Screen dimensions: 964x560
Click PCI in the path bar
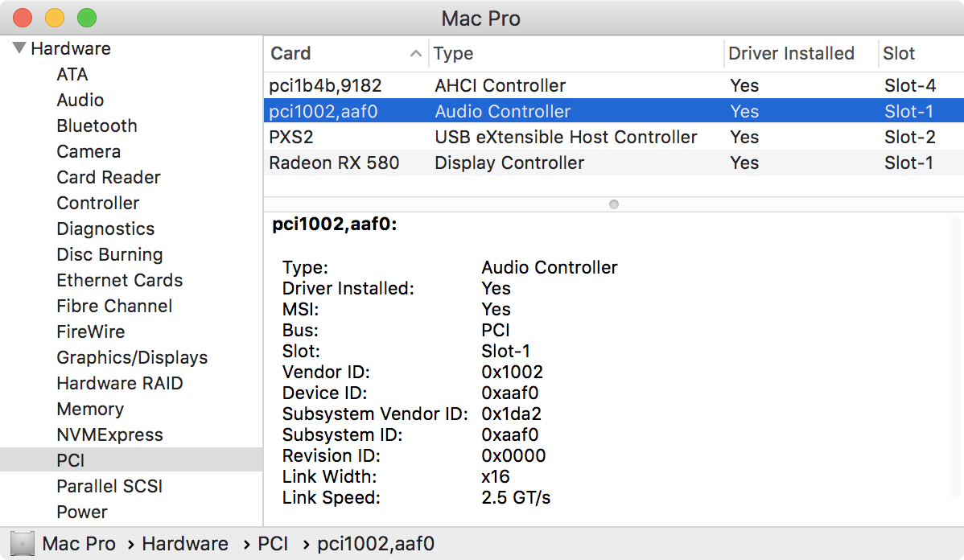pos(272,544)
